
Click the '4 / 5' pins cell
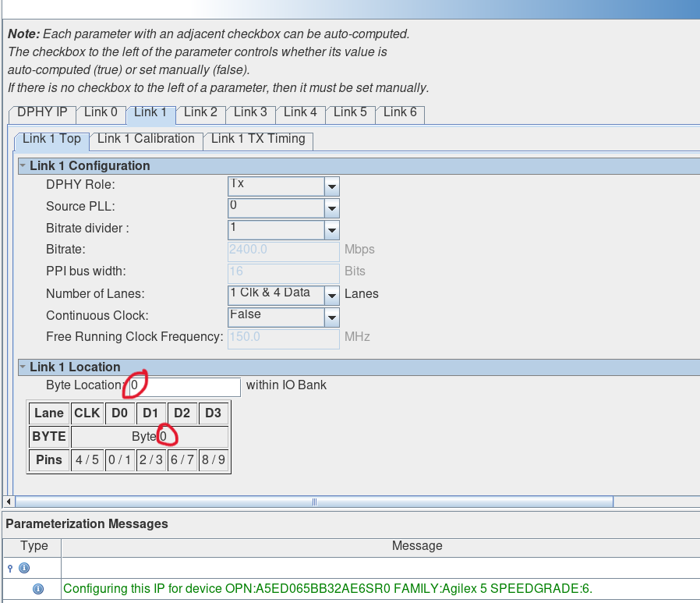[x=87, y=460]
